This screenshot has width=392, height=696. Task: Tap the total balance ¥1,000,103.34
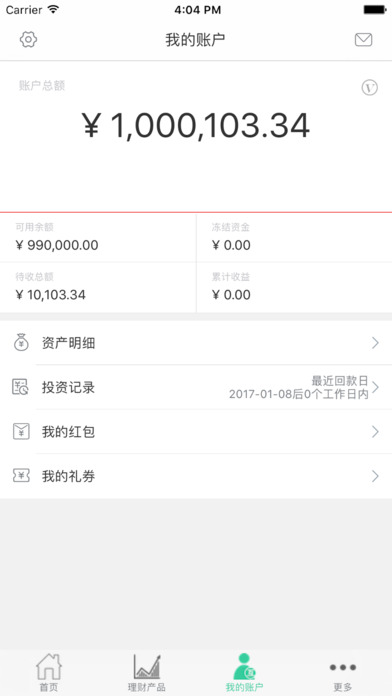point(196,126)
